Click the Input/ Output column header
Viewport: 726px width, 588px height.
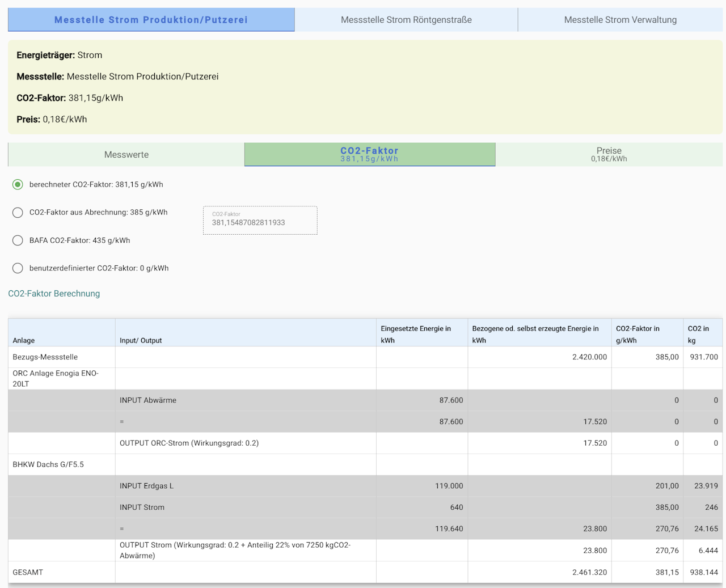coord(141,340)
